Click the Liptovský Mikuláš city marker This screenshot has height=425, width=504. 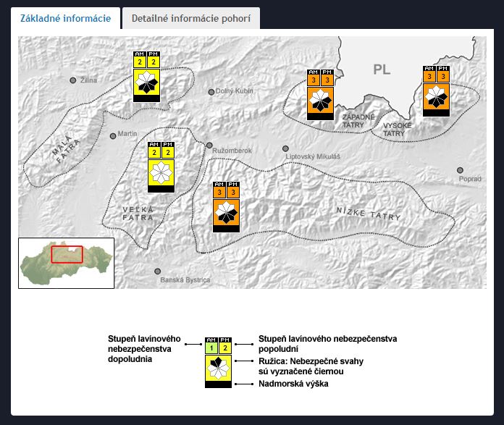click(x=285, y=148)
